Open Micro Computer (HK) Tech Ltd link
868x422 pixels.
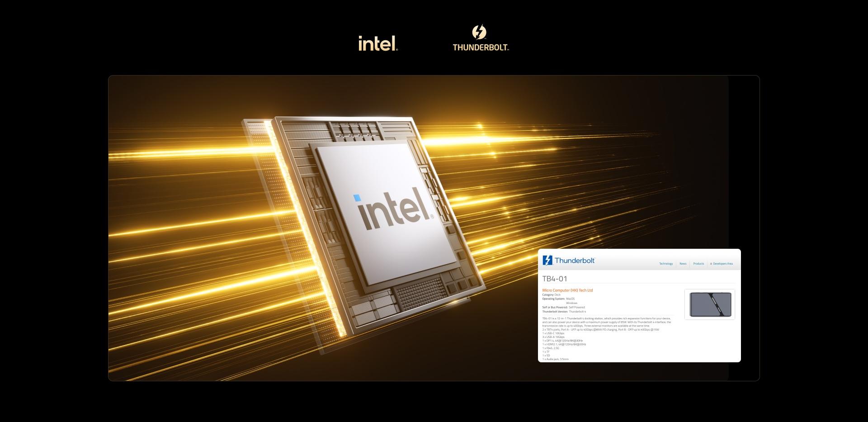[x=567, y=290]
